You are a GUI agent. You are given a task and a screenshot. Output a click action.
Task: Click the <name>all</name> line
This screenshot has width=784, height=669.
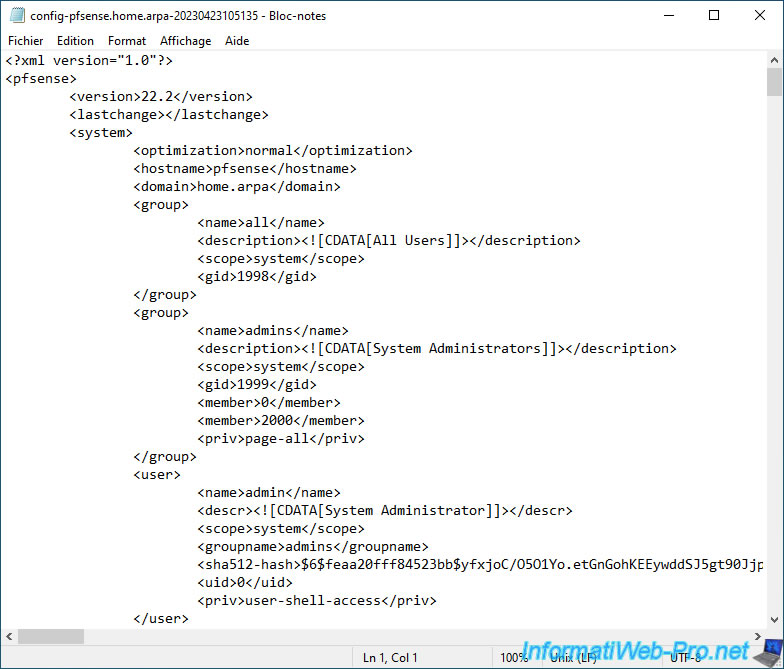coord(261,222)
